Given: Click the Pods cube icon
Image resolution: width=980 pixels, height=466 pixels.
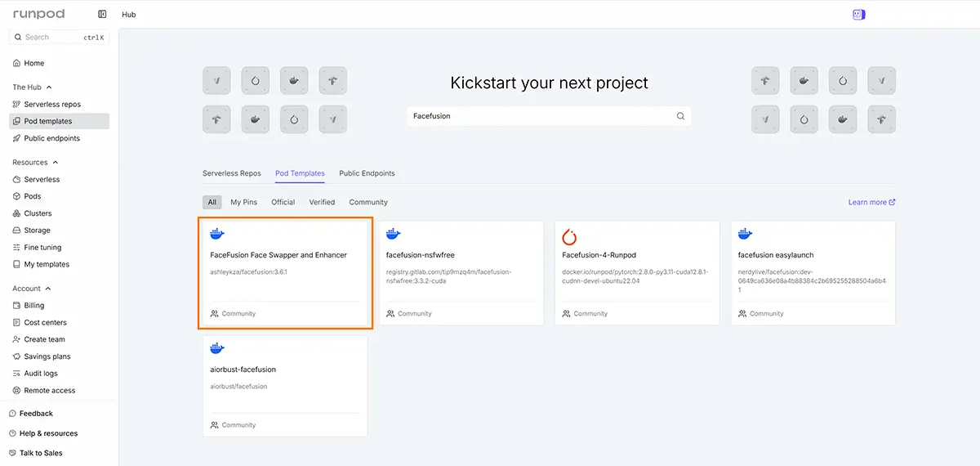Looking at the screenshot, I should pyautogui.click(x=16, y=196).
